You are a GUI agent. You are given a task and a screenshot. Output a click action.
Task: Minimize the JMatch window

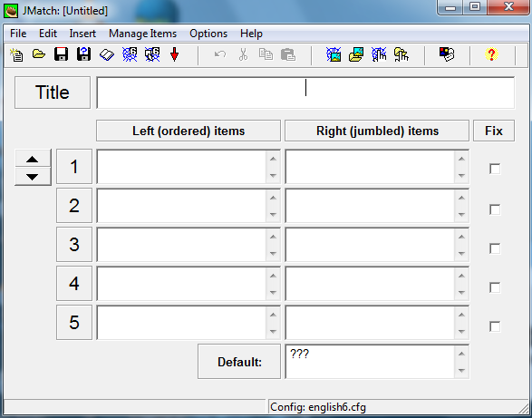point(450,7)
